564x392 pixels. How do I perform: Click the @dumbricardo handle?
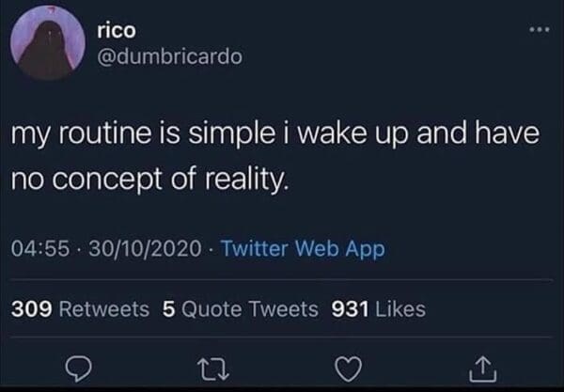tap(169, 56)
